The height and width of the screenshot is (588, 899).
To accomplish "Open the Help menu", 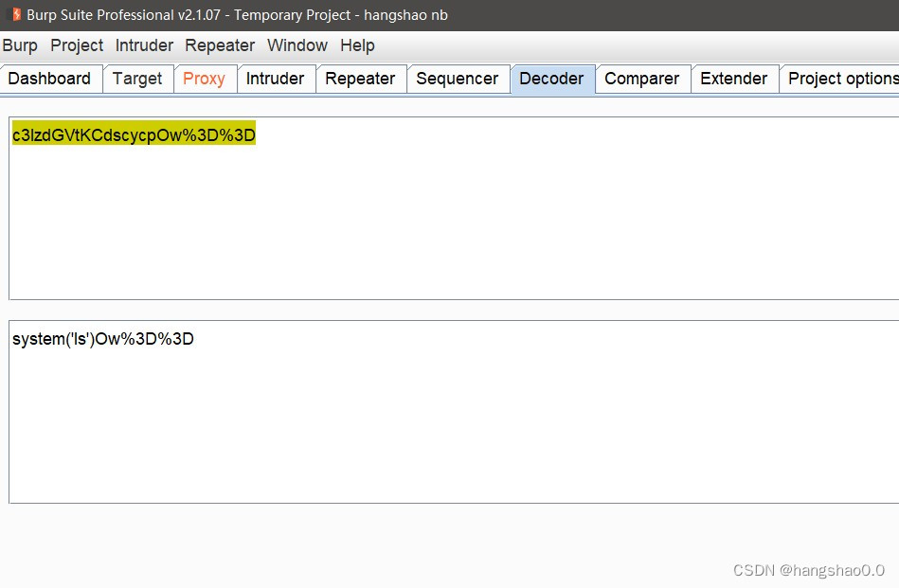I will coord(357,45).
